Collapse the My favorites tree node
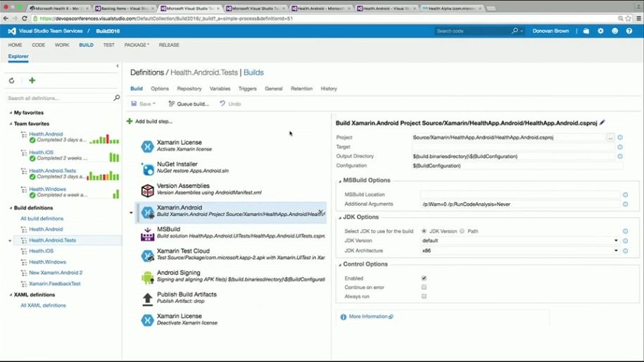The image size is (644, 362). pyautogui.click(x=11, y=112)
